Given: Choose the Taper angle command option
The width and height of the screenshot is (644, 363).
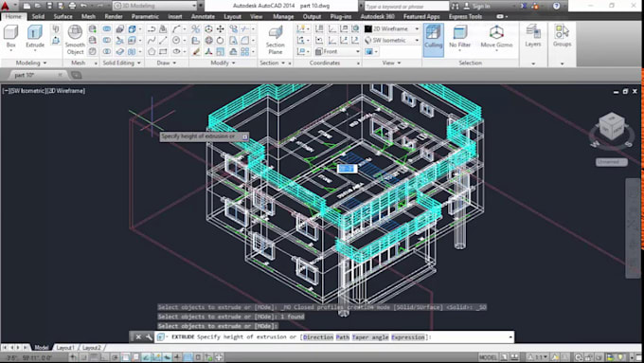Looking at the screenshot, I should click(370, 337).
